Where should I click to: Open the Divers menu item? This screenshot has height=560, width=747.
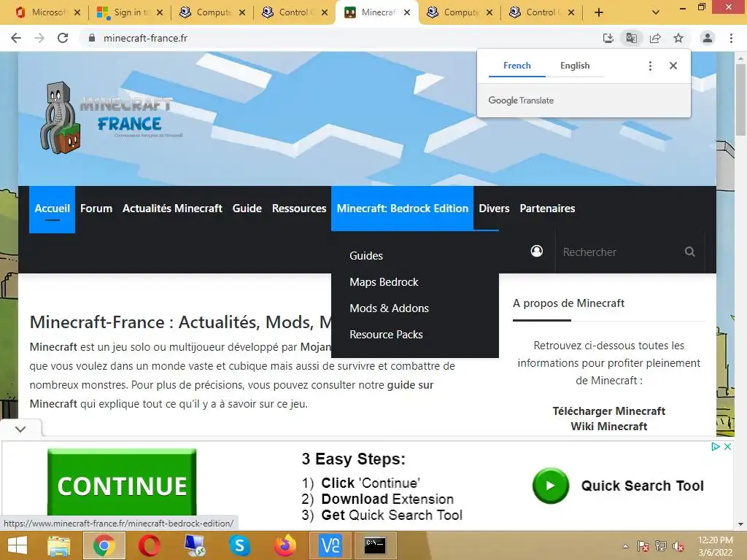click(x=494, y=209)
